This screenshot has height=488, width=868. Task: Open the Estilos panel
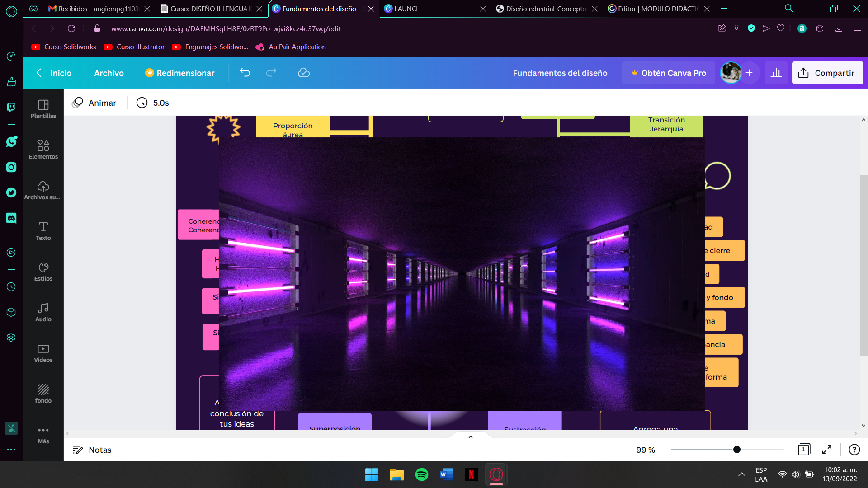pyautogui.click(x=43, y=270)
